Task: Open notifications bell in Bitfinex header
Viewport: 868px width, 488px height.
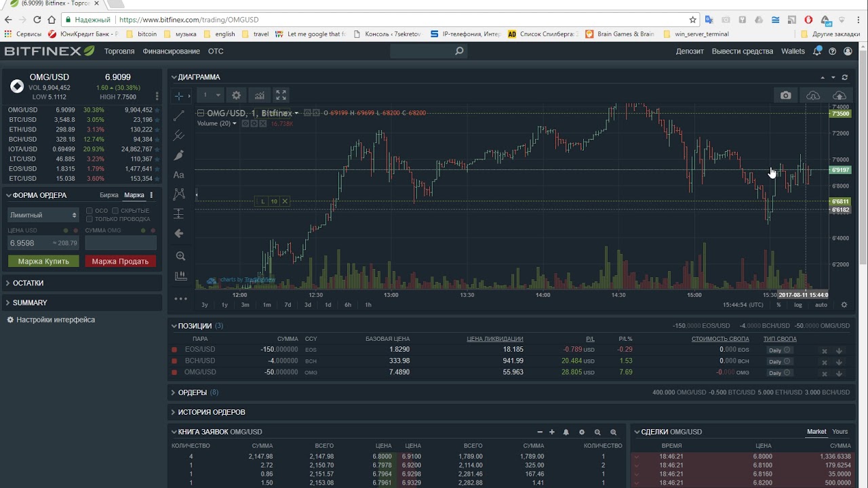Action: point(817,51)
